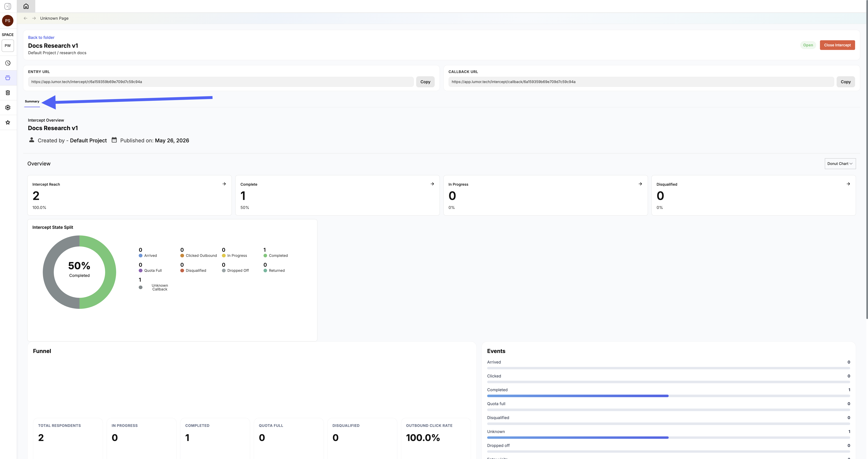Copy the entry URL
The height and width of the screenshot is (459, 868).
(x=425, y=82)
